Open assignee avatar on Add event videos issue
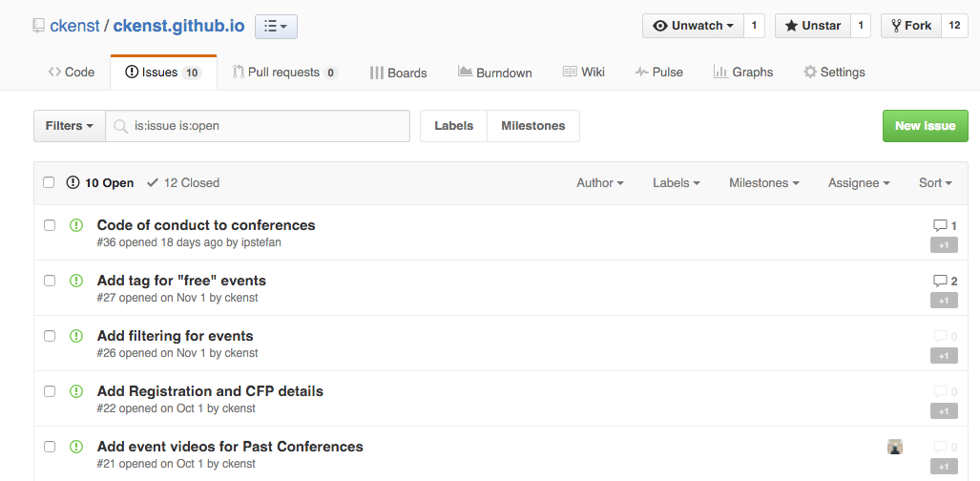This screenshot has width=980, height=481. 895,447
